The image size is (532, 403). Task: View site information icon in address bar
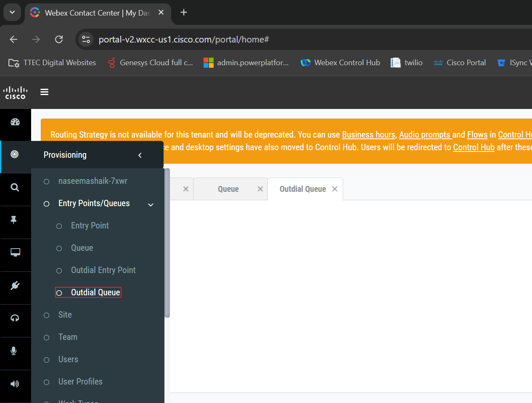coord(86,39)
